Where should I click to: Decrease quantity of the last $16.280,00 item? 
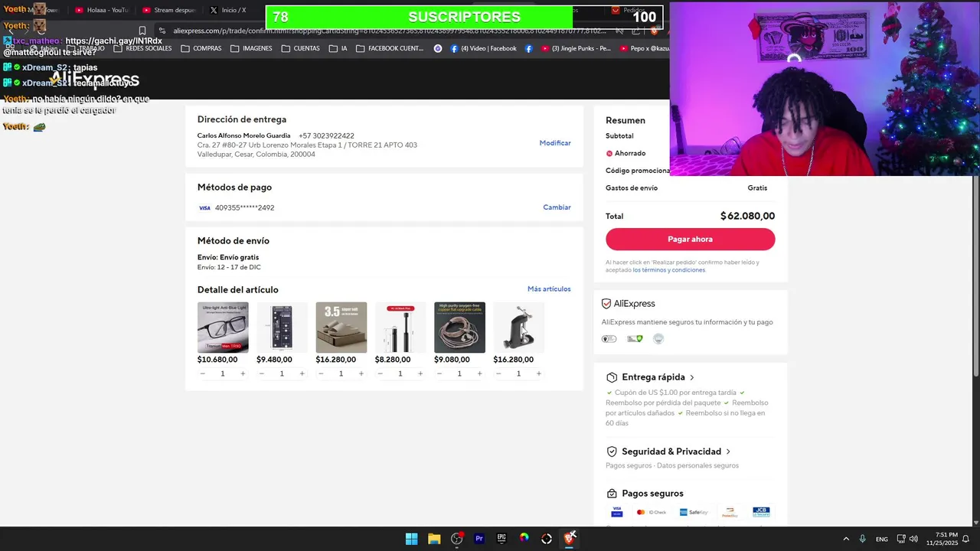click(x=498, y=373)
